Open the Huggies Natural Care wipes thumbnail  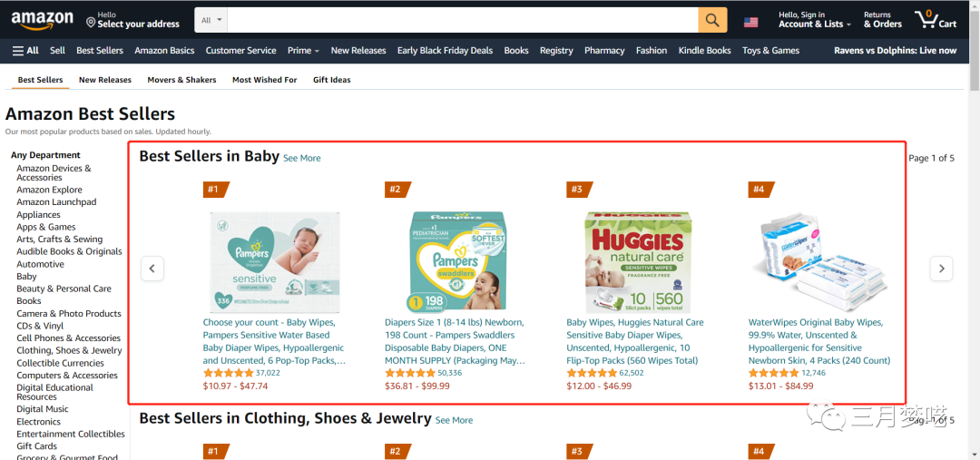coord(638,261)
